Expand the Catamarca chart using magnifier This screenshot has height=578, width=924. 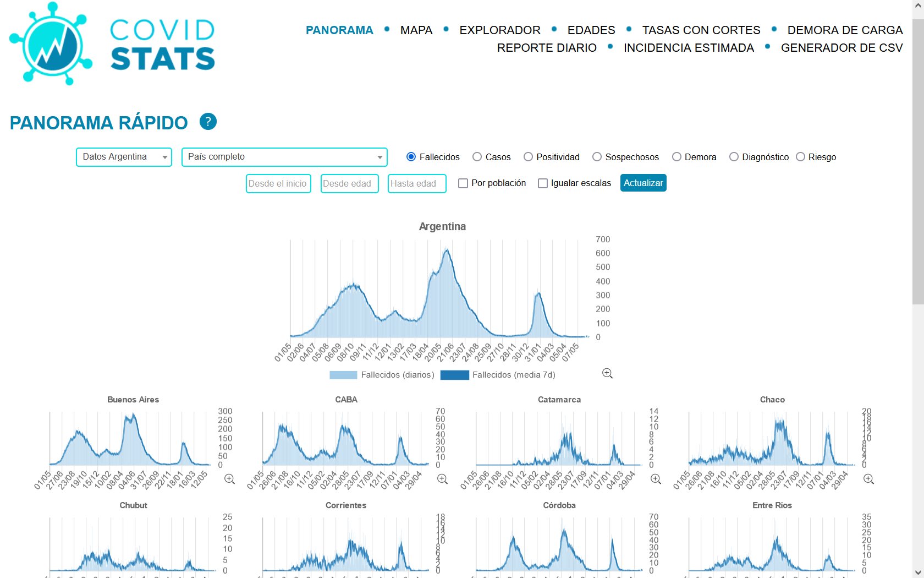[656, 479]
